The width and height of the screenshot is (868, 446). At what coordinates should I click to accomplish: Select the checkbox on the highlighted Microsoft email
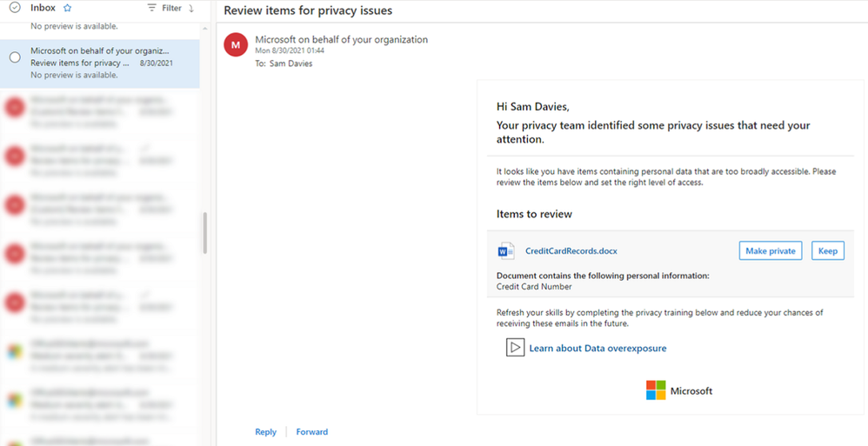pos(15,57)
